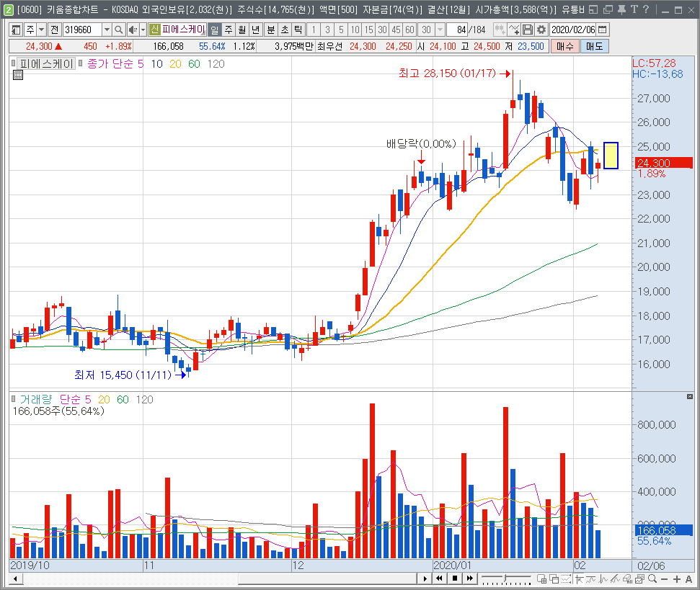Click the 매도 sell button
The width and height of the screenshot is (700, 590).
[595, 46]
